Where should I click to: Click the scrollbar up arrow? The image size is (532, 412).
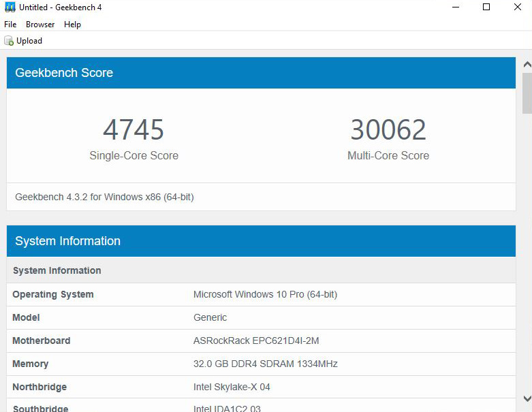pos(527,65)
